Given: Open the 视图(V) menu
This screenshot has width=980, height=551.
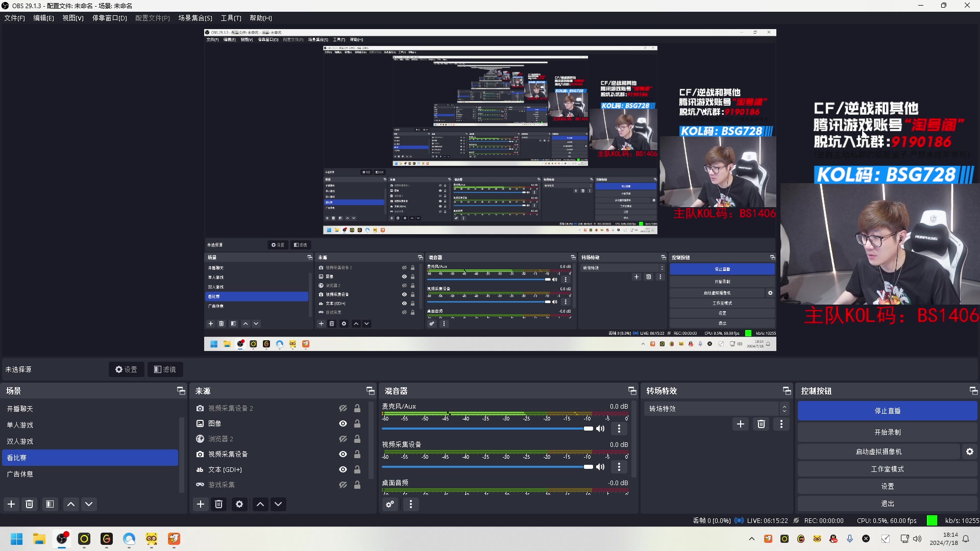Looking at the screenshot, I should pyautogui.click(x=73, y=18).
